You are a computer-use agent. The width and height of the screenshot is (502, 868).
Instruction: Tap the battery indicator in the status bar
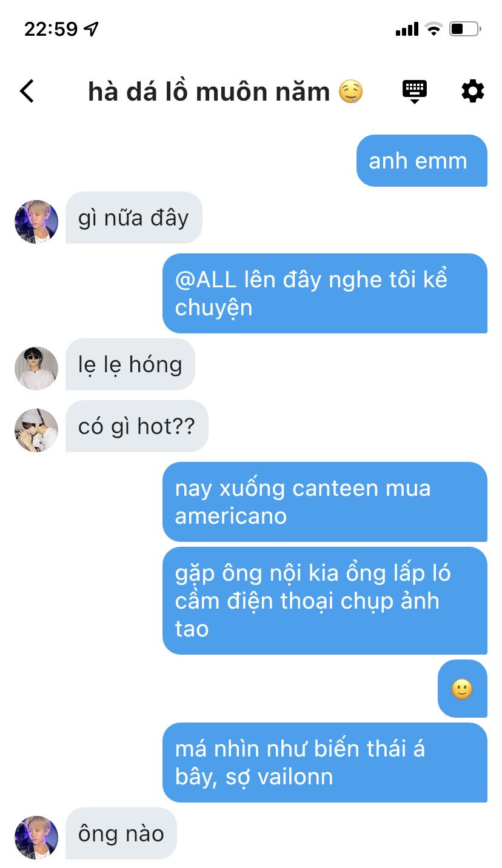coord(465,28)
